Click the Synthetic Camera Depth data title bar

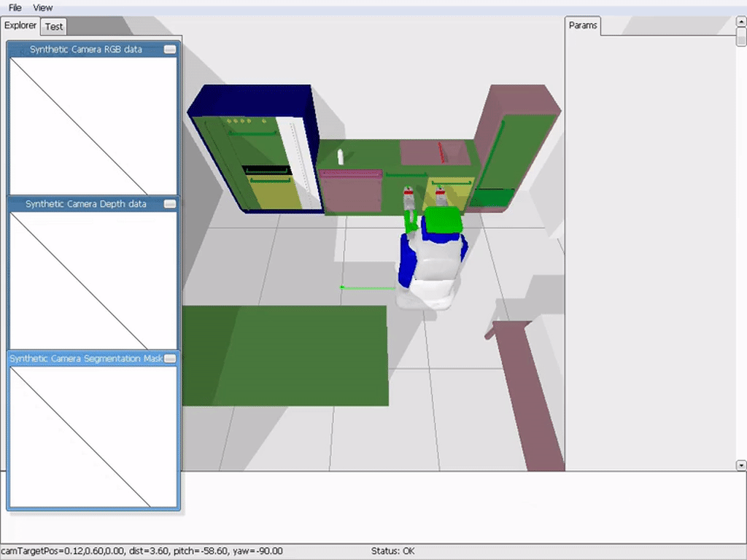pos(86,204)
